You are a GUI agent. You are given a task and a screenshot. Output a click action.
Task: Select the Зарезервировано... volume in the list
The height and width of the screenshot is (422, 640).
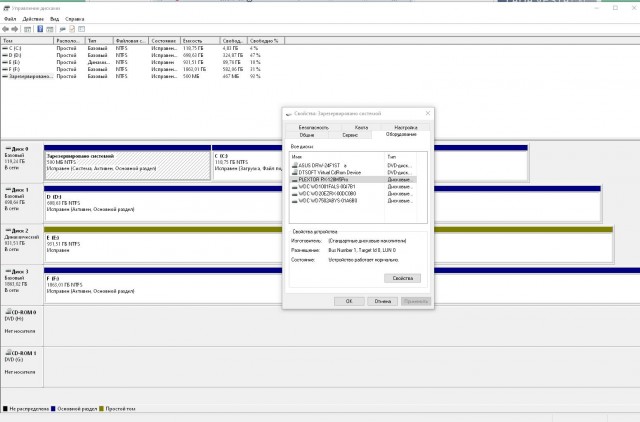28,76
